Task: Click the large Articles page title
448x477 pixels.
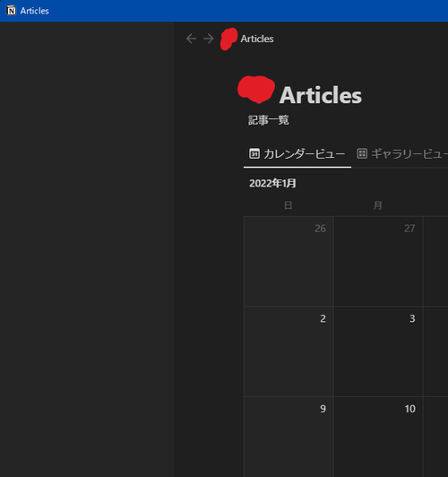Action: tap(321, 95)
